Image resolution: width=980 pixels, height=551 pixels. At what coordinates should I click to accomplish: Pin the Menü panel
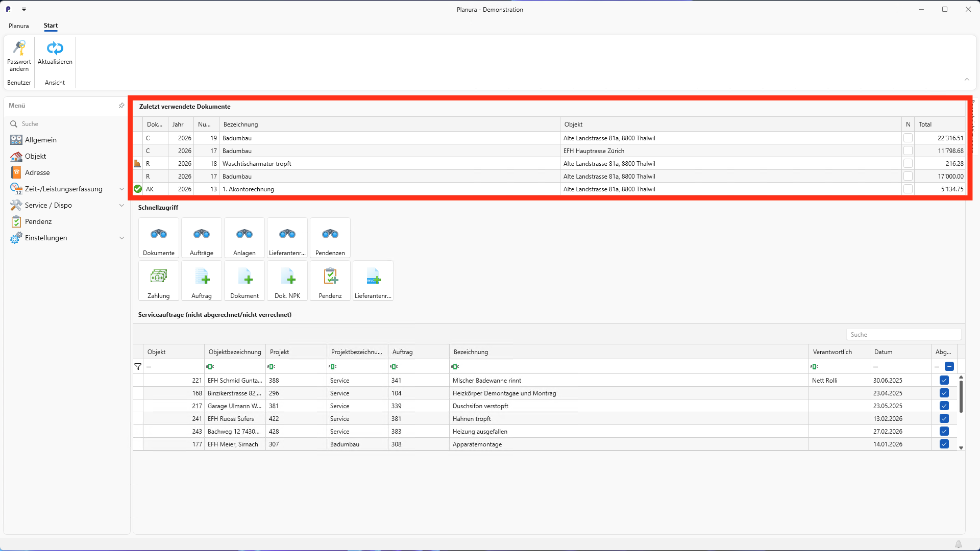[x=121, y=106]
